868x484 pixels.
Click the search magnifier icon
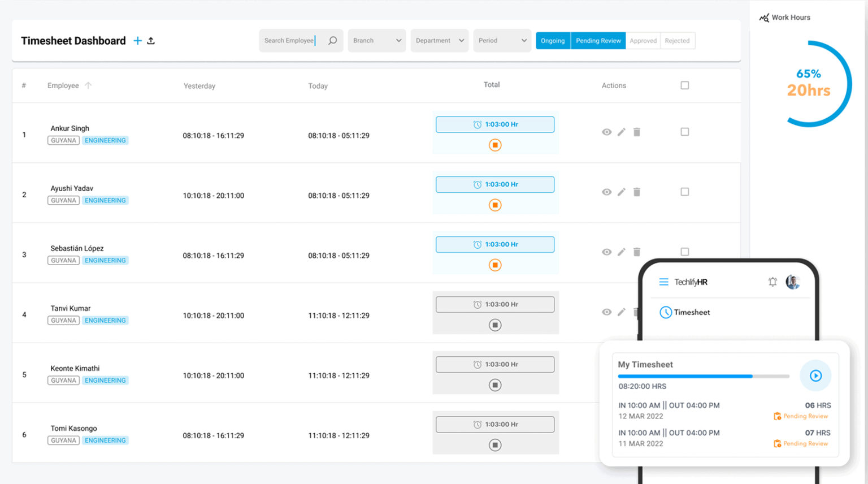pyautogui.click(x=333, y=41)
